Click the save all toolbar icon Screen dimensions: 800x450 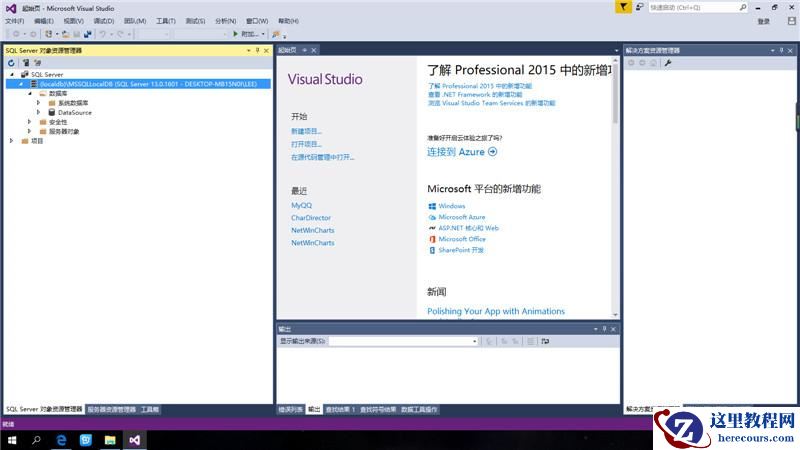88,34
